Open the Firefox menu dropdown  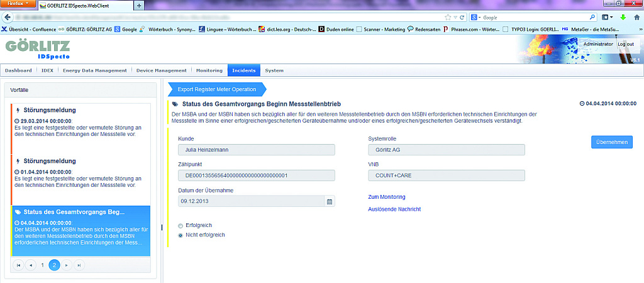(x=18, y=4)
